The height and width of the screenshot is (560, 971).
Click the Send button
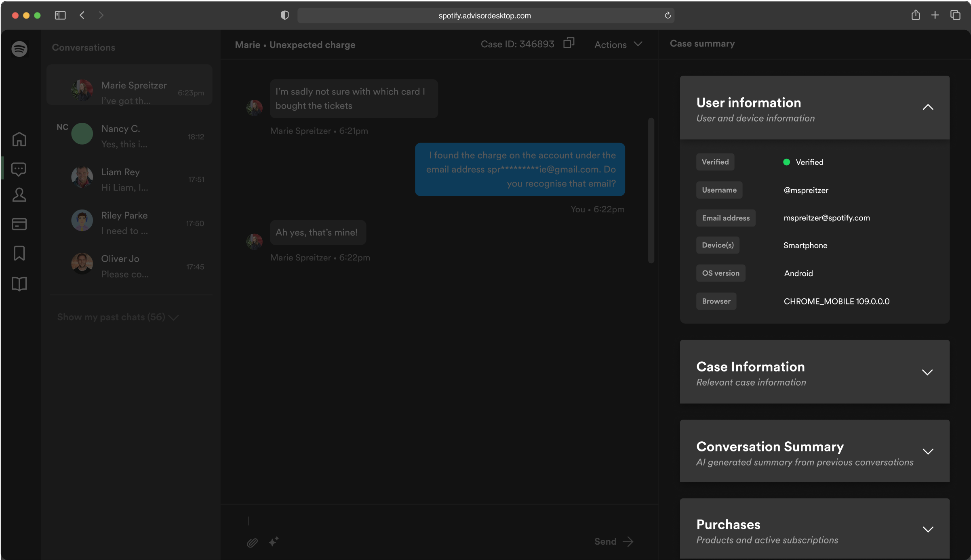click(x=613, y=541)
